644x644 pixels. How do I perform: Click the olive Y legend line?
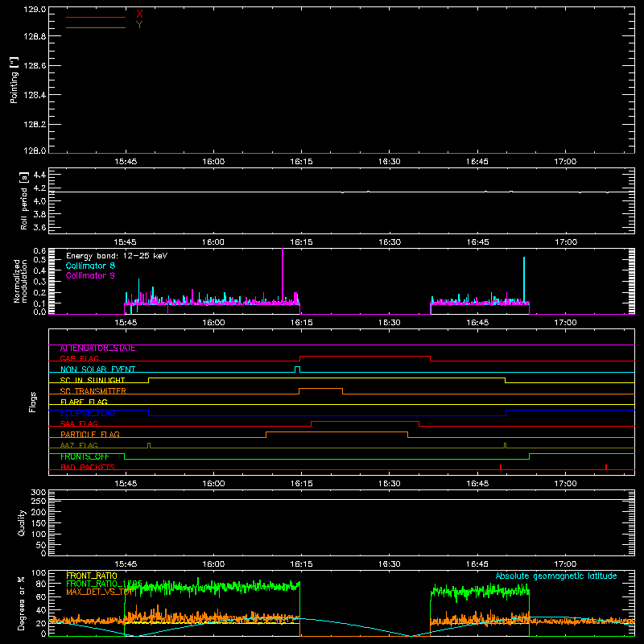(96, 28)
